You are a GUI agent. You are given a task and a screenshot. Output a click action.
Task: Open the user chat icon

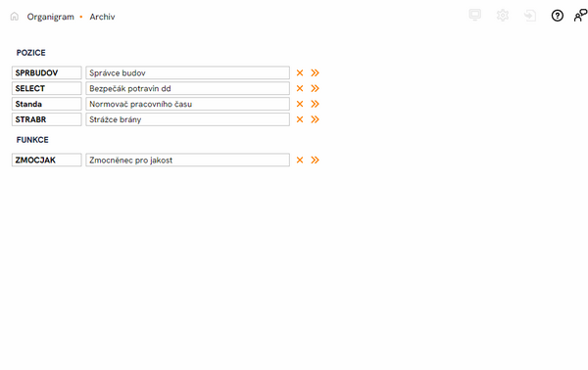[580, 16]
